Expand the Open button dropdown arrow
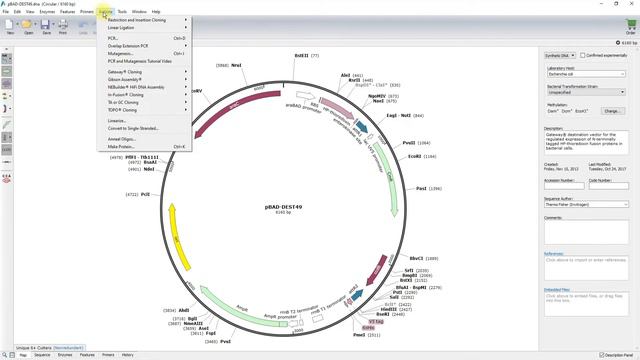This screenshot has height=360, width=640. pyautogui.click(x=35, y=24)
